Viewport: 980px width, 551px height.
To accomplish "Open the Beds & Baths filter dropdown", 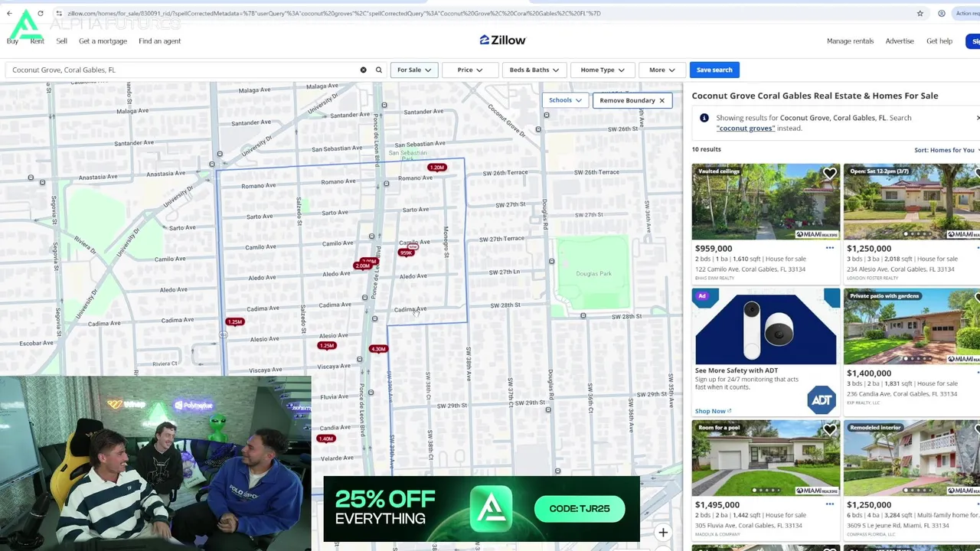I will point(534,70).
